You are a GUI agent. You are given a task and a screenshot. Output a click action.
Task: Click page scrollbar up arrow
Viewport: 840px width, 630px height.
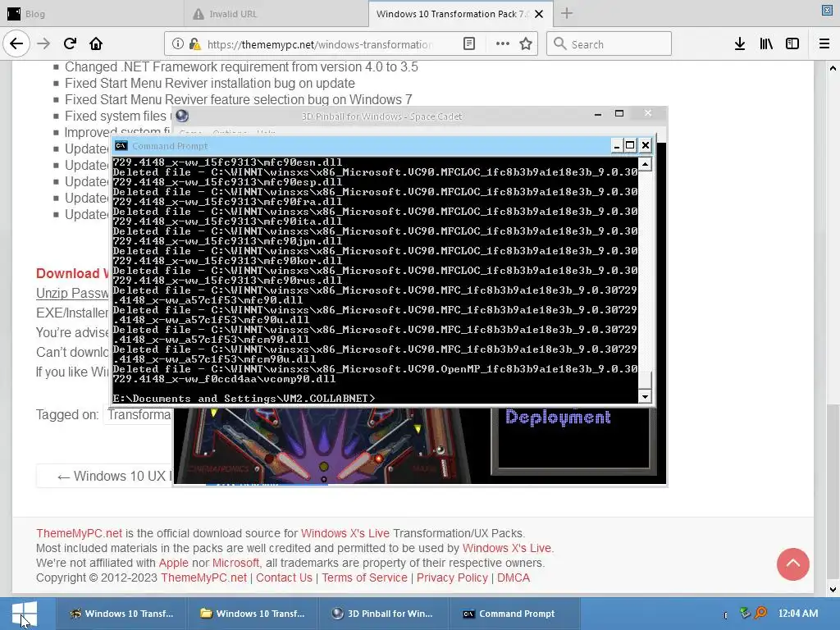click(x=833, y=68)
